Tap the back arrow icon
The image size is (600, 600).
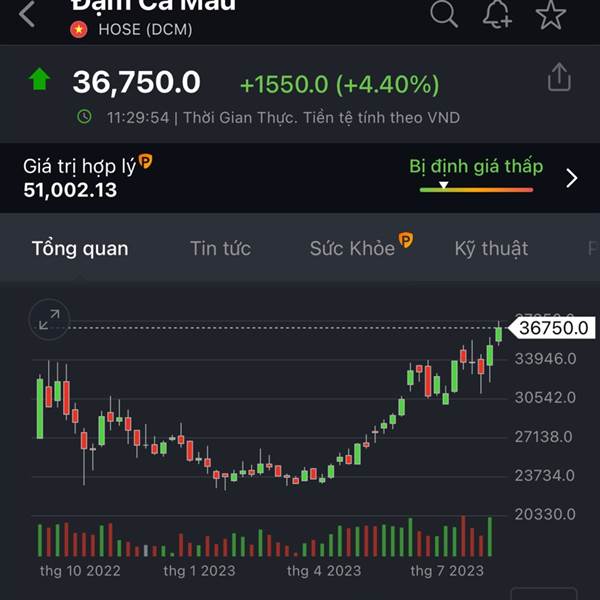pos(27,14)
